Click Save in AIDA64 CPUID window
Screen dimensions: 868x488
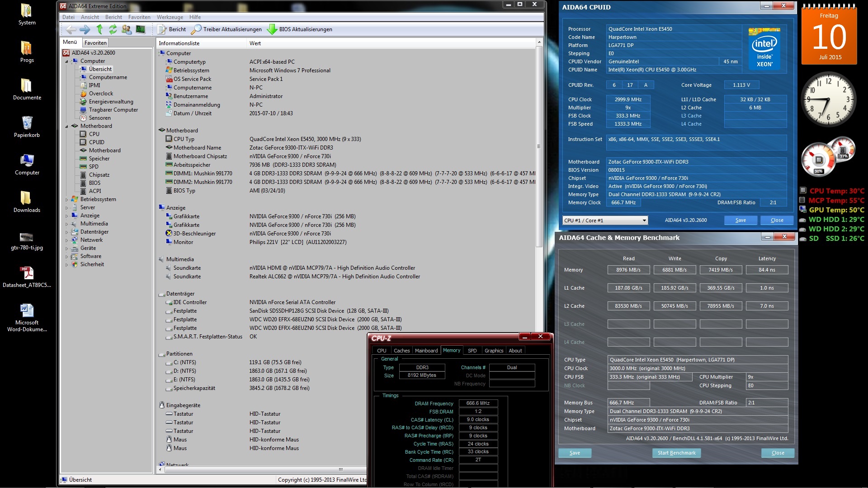pyautogui.click(x=741, y=220)
